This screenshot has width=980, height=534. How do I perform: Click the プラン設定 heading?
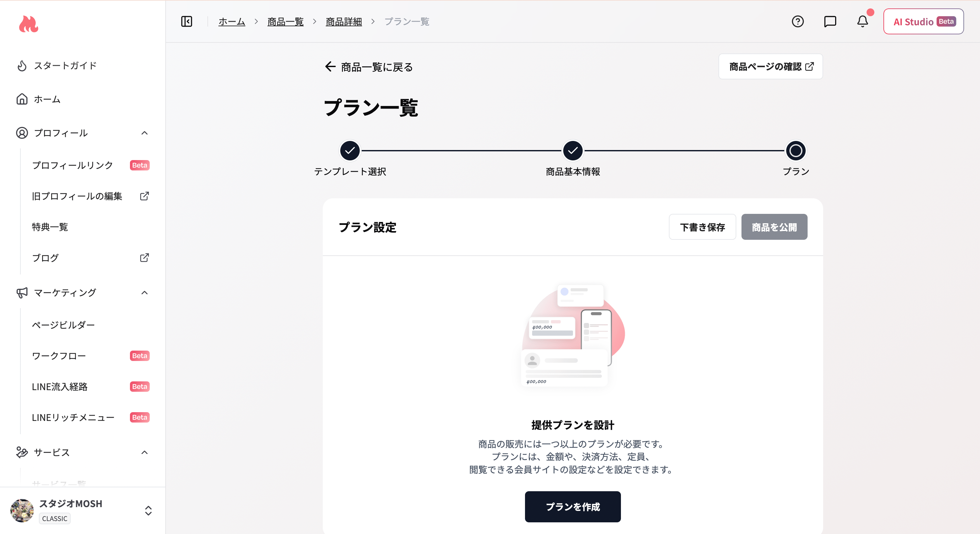pos(367,227)
